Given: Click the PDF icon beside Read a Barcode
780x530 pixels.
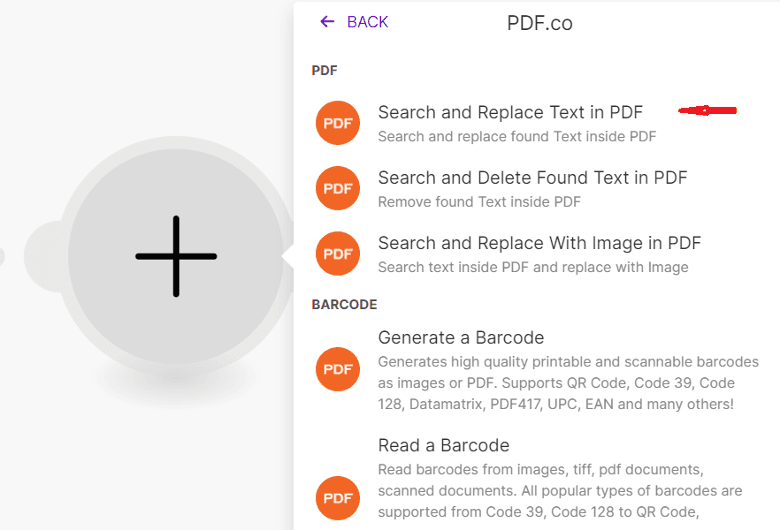Looking at the screenshot, I should click(x=338, y=497).
